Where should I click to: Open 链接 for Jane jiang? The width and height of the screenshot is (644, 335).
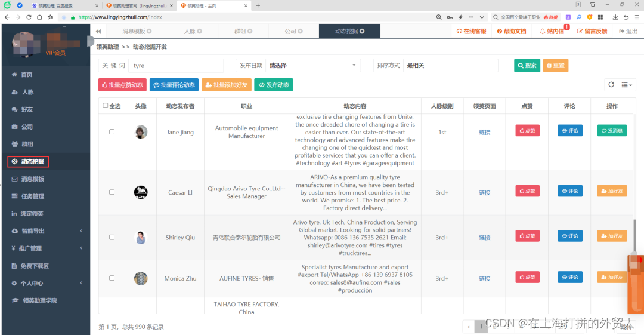(485, 132)
